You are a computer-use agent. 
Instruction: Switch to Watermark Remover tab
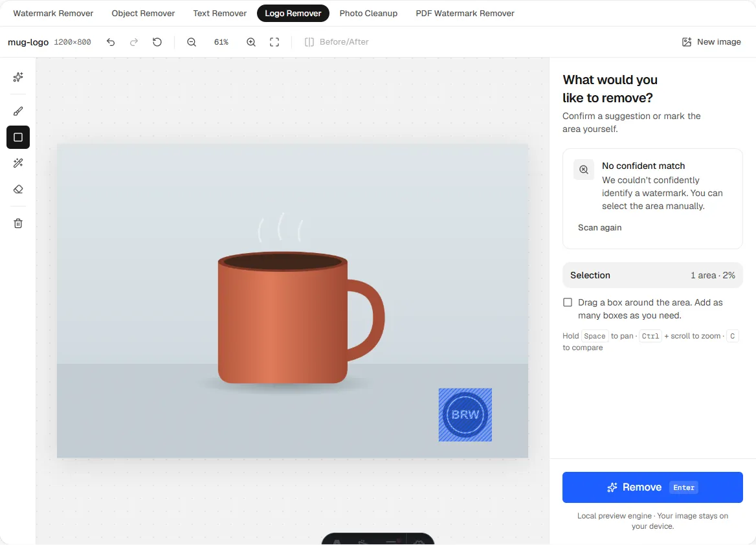(53, 14)
